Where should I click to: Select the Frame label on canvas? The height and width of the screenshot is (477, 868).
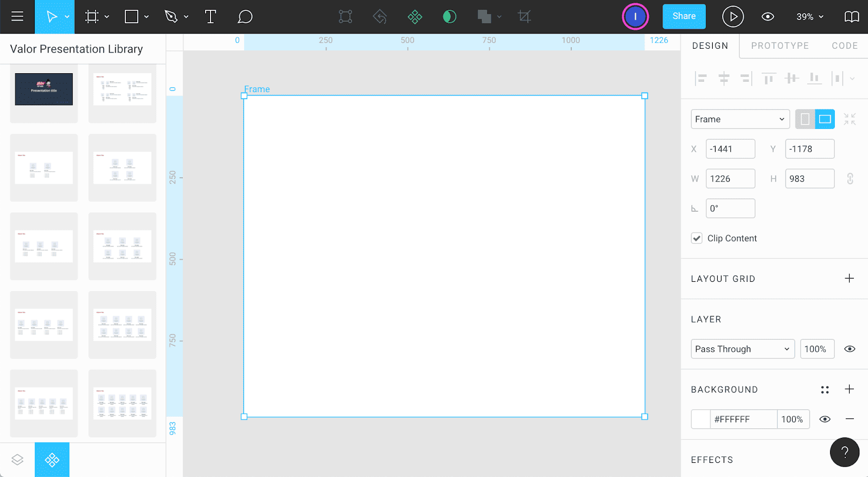tap(257, 89)
